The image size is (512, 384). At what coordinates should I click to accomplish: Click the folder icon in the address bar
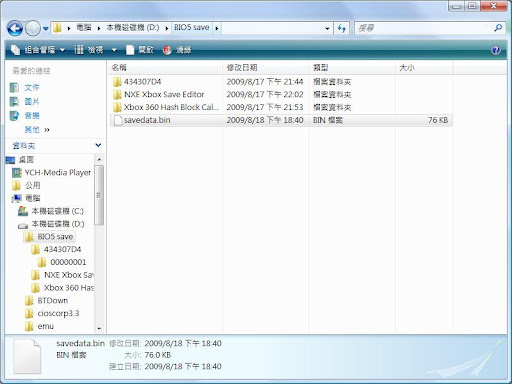click(x=57, y=28)
